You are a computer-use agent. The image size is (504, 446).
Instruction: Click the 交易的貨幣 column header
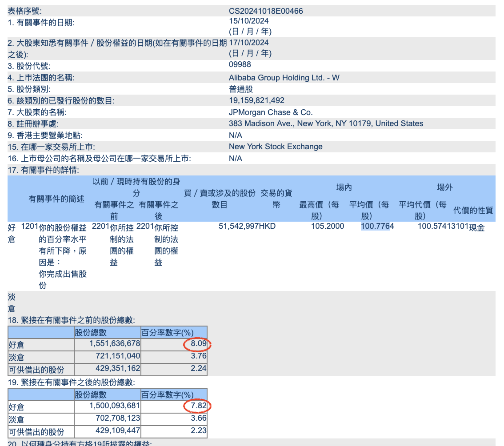click(276, 199)
